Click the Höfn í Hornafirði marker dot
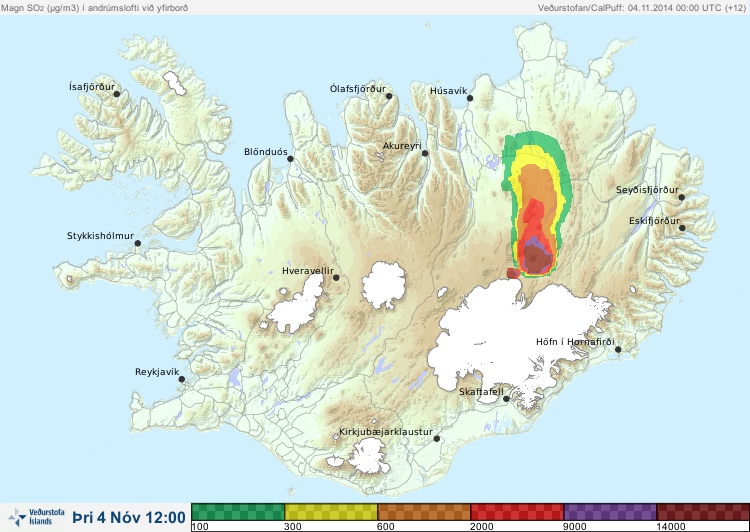Screen dimensions: 750x532 [x=618, y=350]
